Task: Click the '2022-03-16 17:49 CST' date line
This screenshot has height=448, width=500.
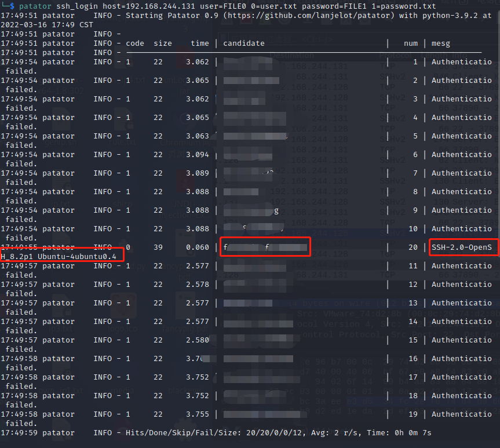Action: click(x=47, y=25)
